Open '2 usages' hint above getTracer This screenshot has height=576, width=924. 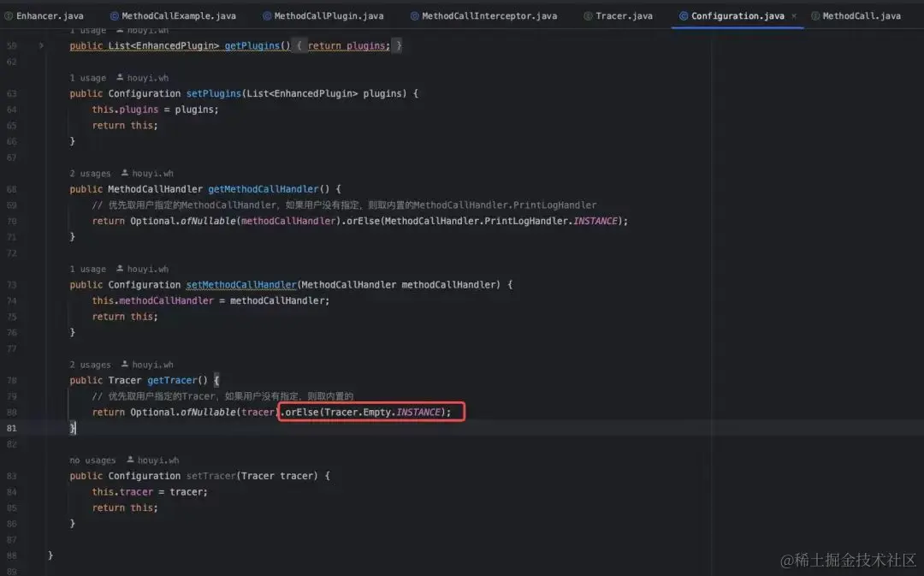click(90, 365)
